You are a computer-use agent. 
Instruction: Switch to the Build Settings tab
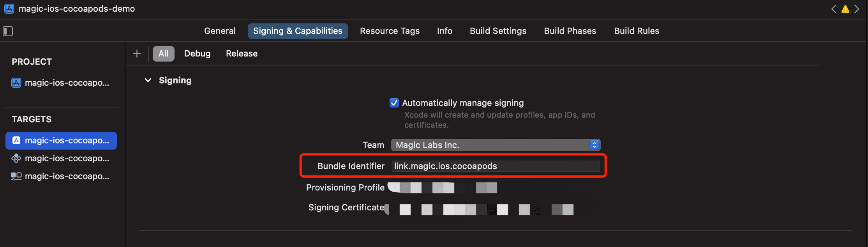[498, 31]
